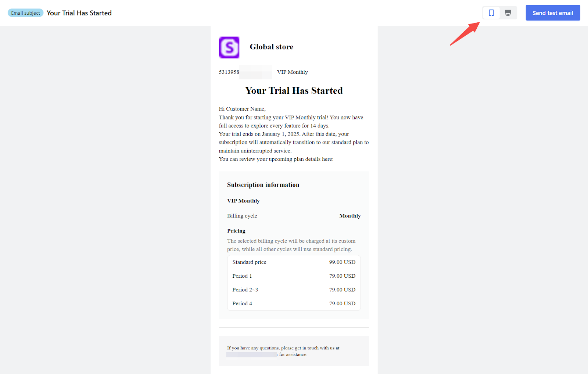
Task: Click the Hi Customer Name greeting
Action: point(242,109)
